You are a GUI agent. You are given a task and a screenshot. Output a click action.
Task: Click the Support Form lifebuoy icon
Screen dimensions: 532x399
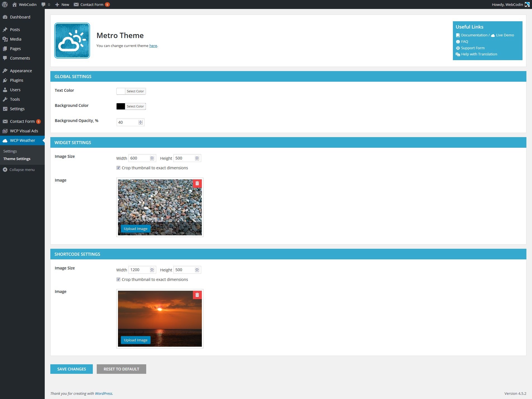pyautogui.click(x=458, y=48)
